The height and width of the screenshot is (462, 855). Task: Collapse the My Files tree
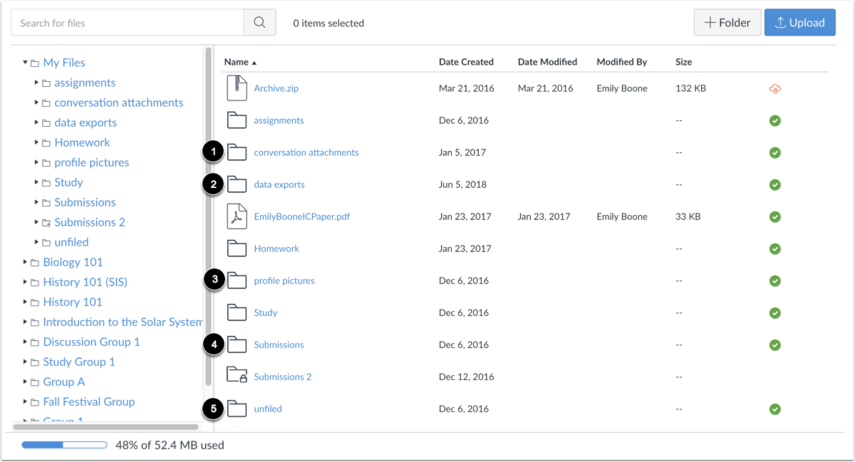pos(25,63)
